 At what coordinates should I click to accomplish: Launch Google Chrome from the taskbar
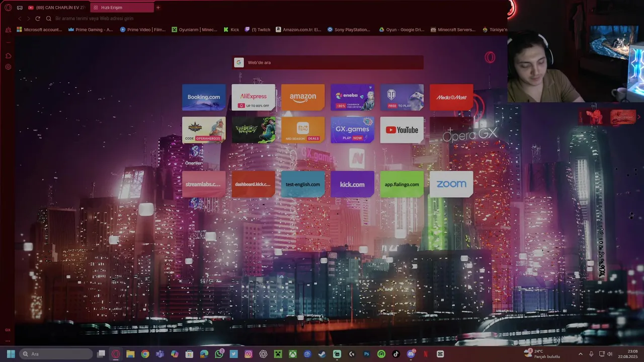145,354
